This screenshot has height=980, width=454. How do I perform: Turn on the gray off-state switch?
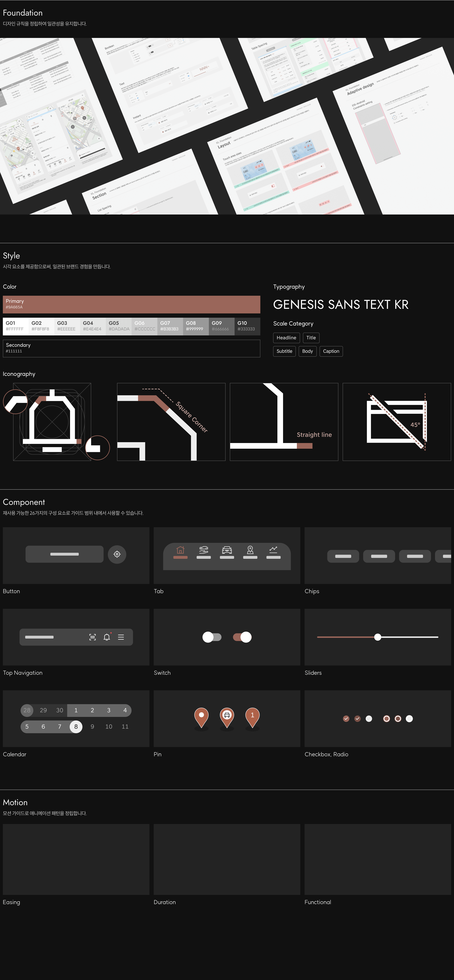click(212, 637)
